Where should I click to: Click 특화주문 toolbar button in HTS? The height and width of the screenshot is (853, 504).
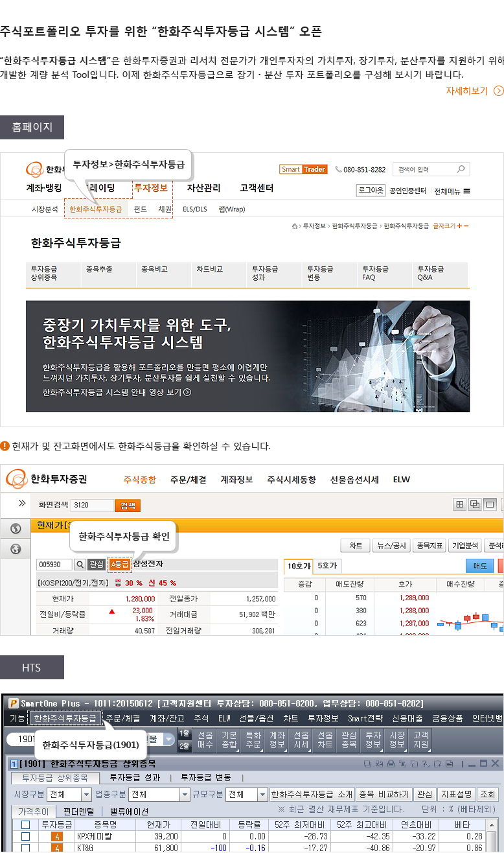(253, 740)
